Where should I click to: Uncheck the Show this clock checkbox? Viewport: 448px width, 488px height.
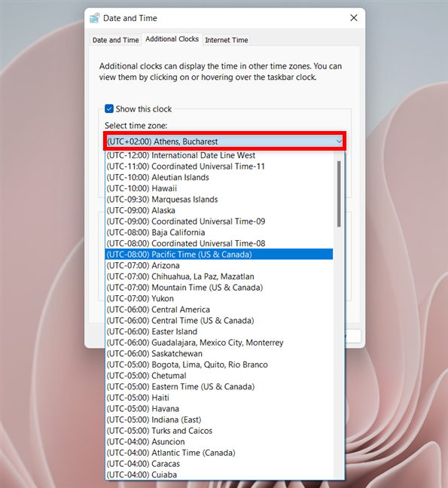109,108
